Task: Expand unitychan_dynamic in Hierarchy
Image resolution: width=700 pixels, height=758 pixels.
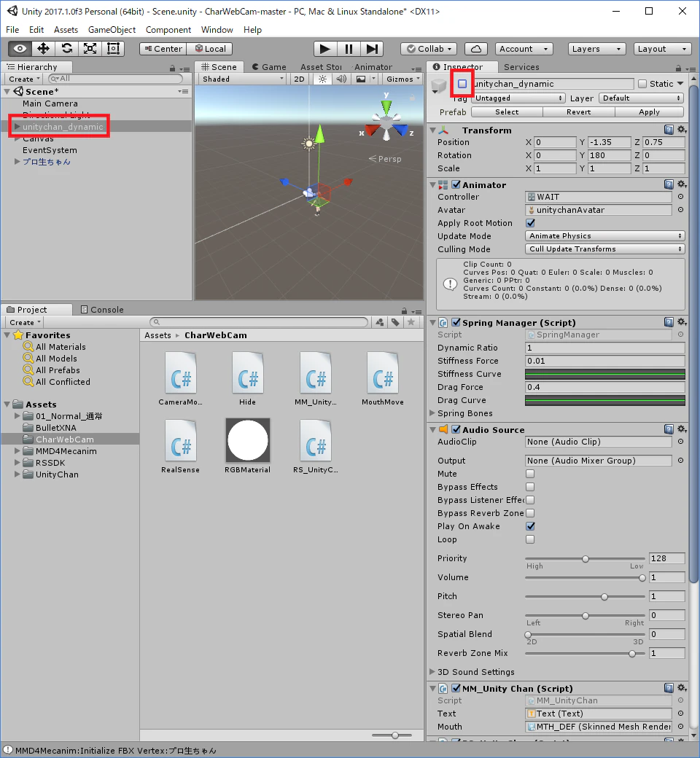Action: (x=17, y=127)
